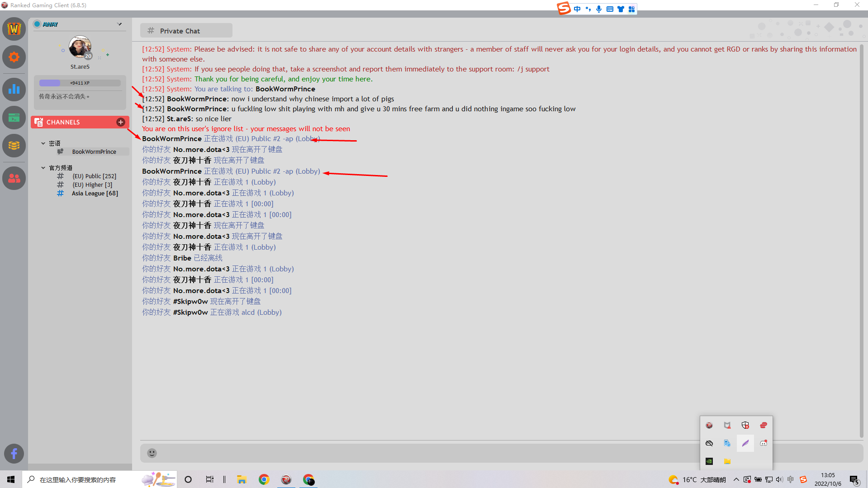Click the weather widget 16°C 大部晴朗
The width and height of the screenshot is (868, 488).
(x=697, y=479)
